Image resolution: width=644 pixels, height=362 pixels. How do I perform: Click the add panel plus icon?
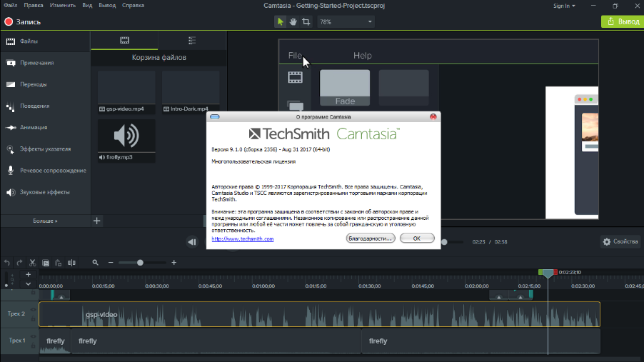(97, 221)
